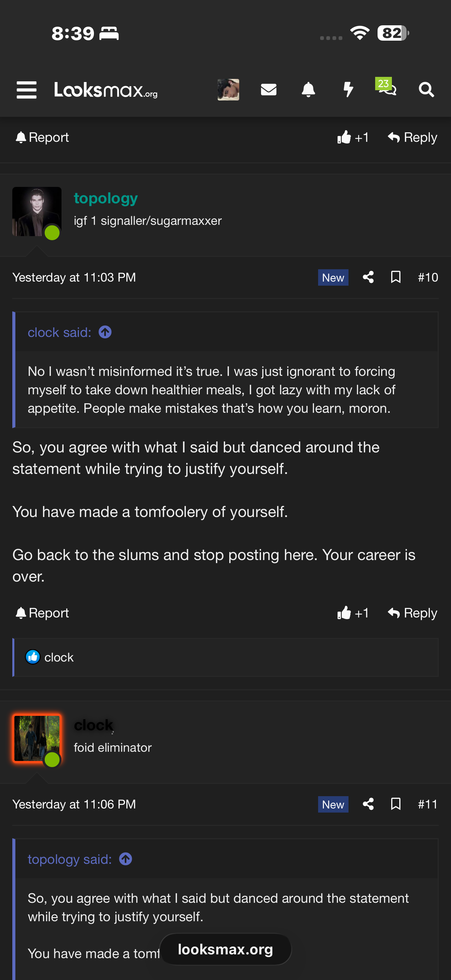The height and width of the screenshot is (980, 451).
Task: Jump to clock's original quoted post
Action: [105, 332]
